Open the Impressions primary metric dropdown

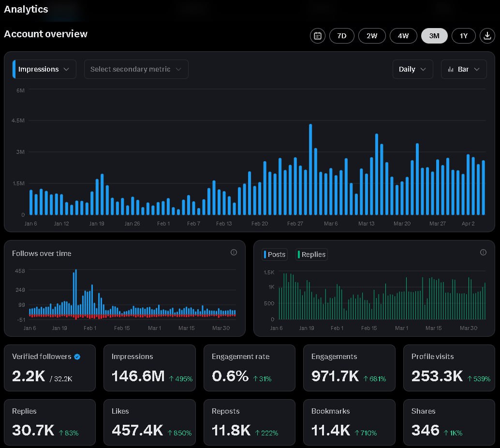point(44,69)
